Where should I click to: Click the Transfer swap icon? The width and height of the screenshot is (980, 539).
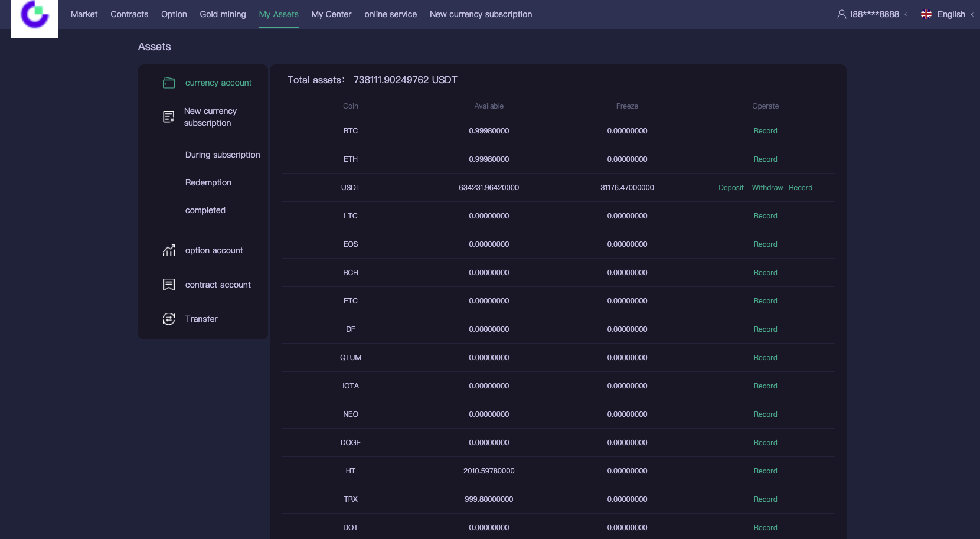click(x=169, y=319)
